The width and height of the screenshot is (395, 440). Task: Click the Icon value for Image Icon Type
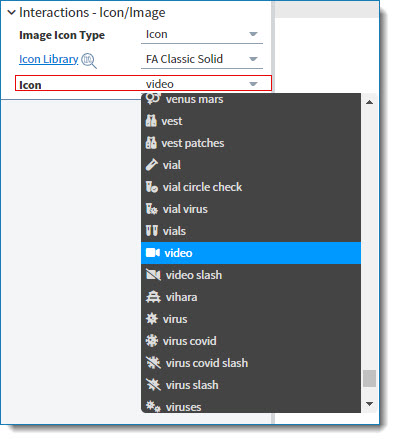click(x=157, y=34)
